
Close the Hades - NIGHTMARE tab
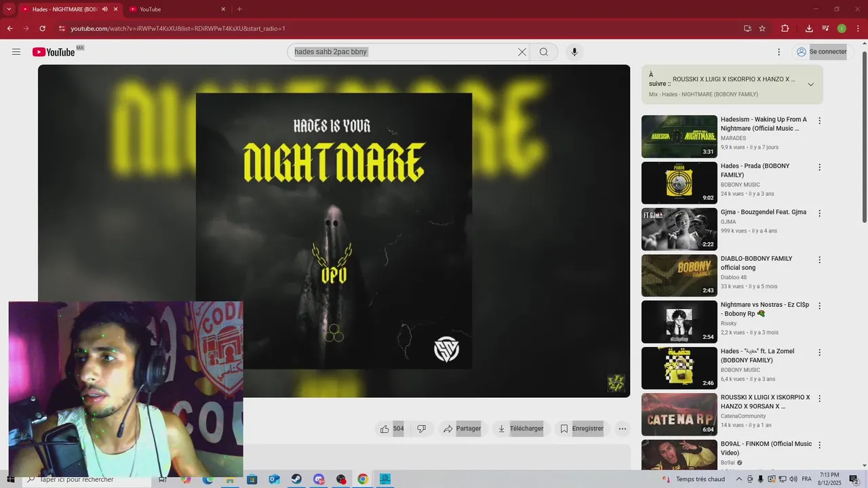coord(116,9)
